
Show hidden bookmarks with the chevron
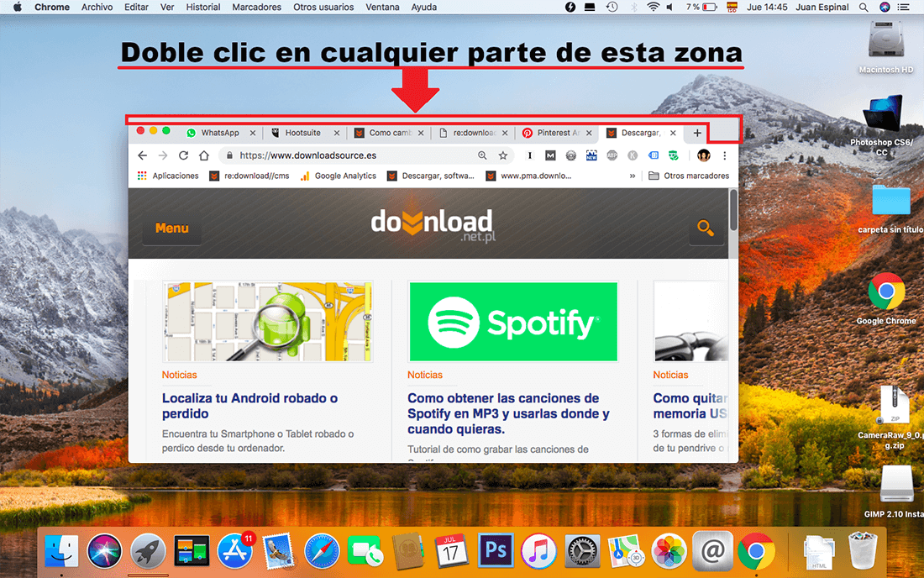point(633,176)
